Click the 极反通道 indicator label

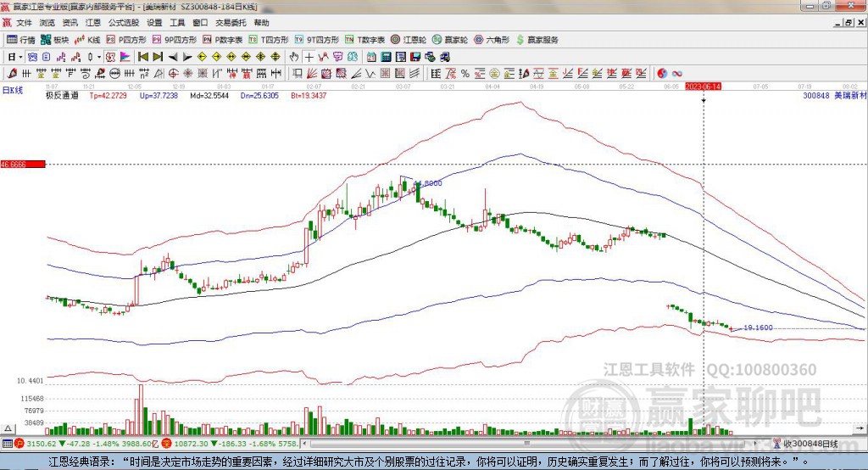(62, 95)
